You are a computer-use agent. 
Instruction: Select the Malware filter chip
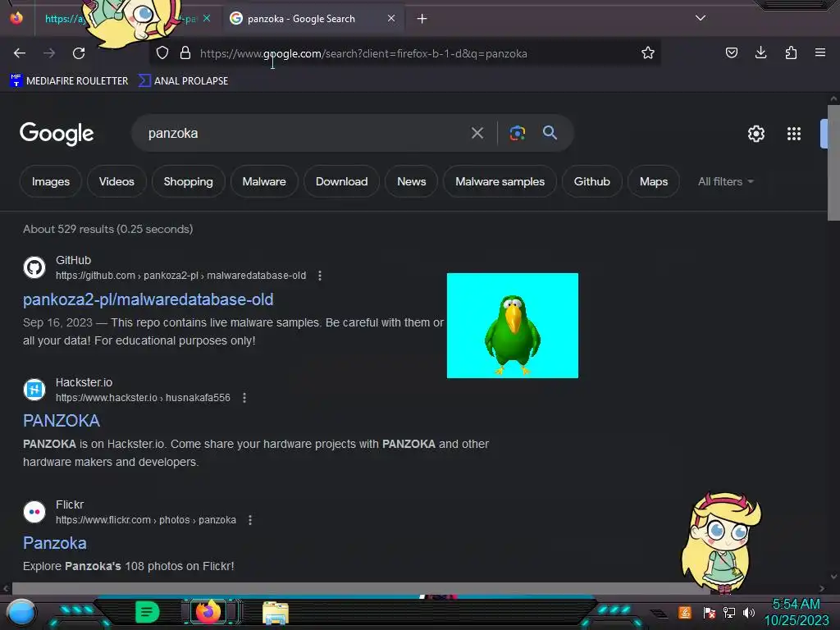264,181
